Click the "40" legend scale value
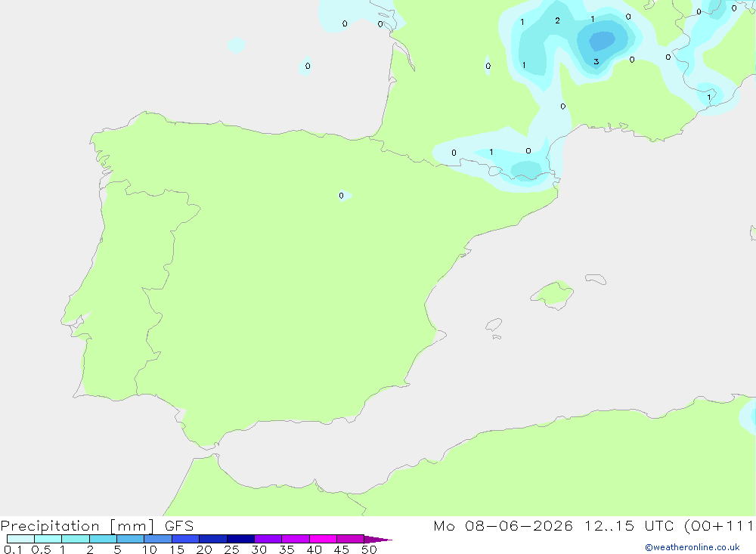This screenshot has width=756, height=554. click(x=314, y=549)
